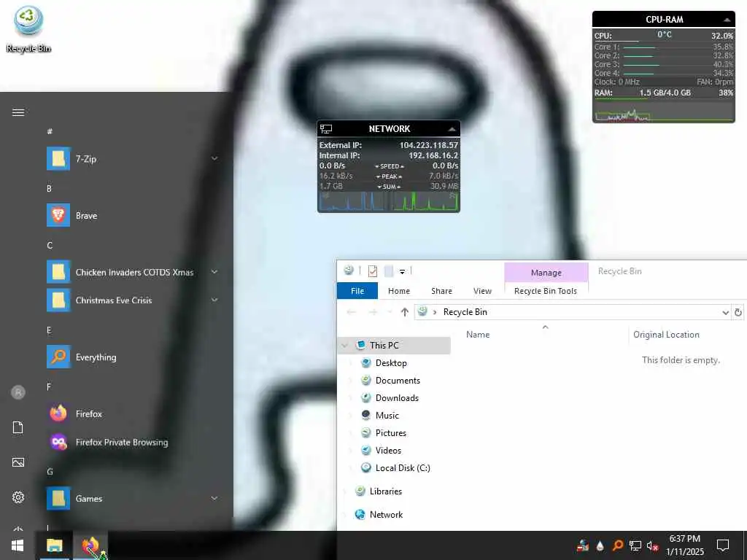Click the Internal IP value 192.168.16.2
This screenshot has height=560, width=747.
click(x=433, y=156)
